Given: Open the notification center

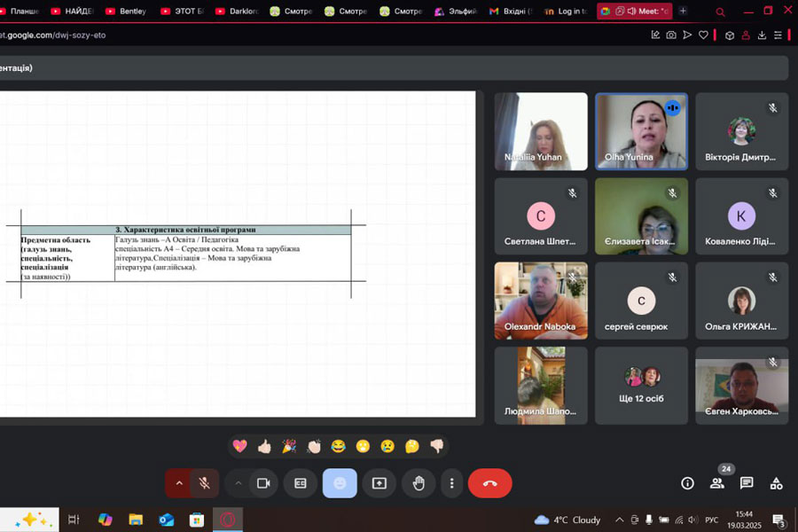Looking at the screenshot, I should 778,520.
